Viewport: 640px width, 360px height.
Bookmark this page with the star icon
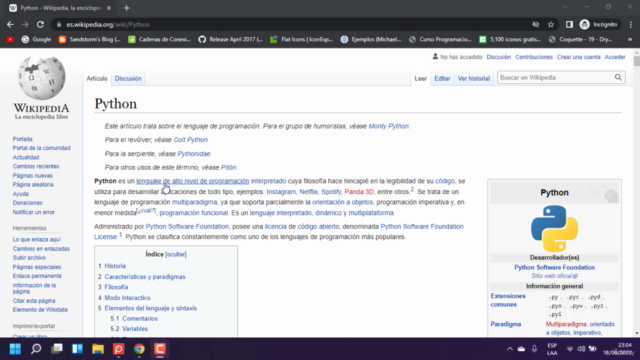coord(551,24)
